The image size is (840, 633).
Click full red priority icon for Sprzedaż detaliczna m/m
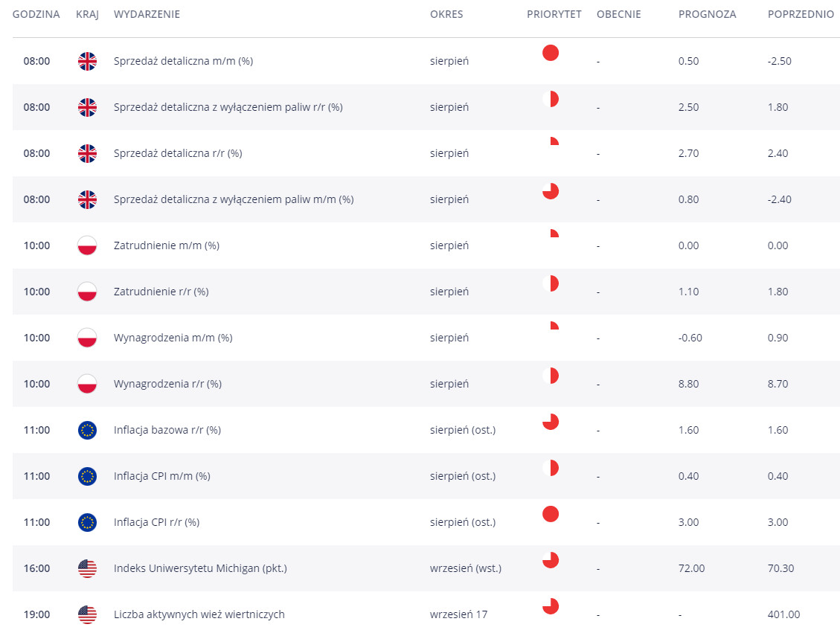[x=551, y=53]
